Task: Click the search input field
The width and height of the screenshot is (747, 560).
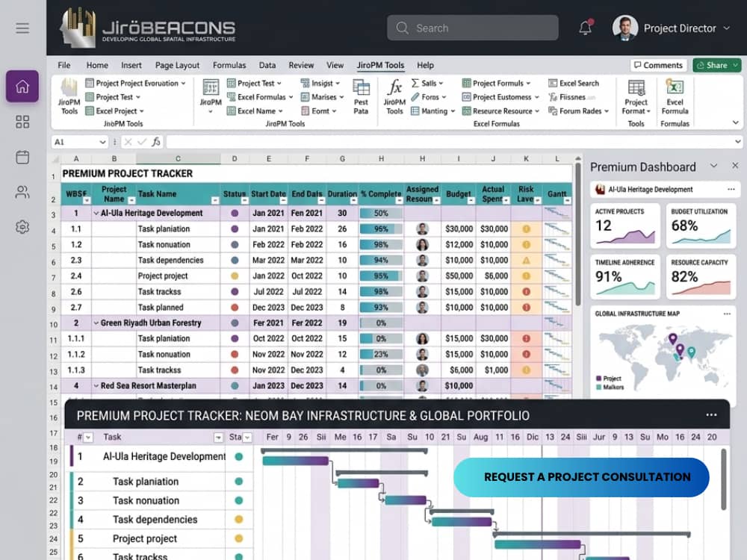Action: 473,28
